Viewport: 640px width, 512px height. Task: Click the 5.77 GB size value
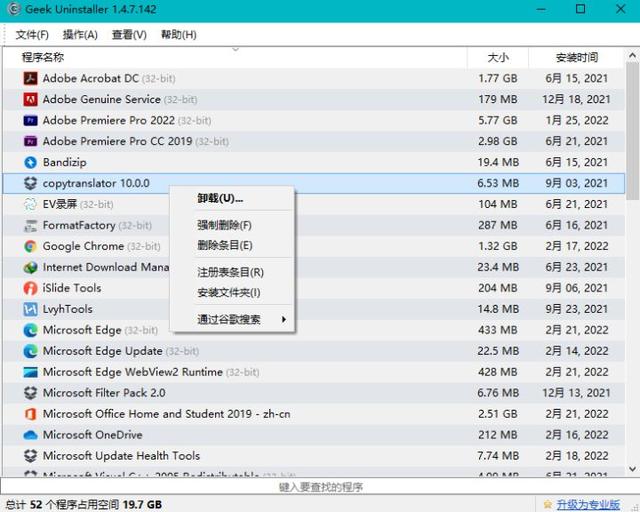click(498, 120)
